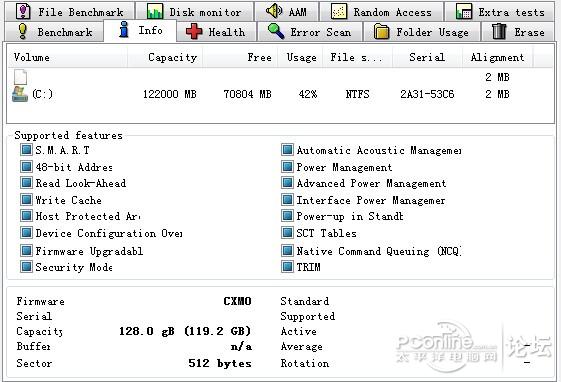The image size is (561, 382).
Task: Select the unnamed volume file icon row
Action: 280,77
